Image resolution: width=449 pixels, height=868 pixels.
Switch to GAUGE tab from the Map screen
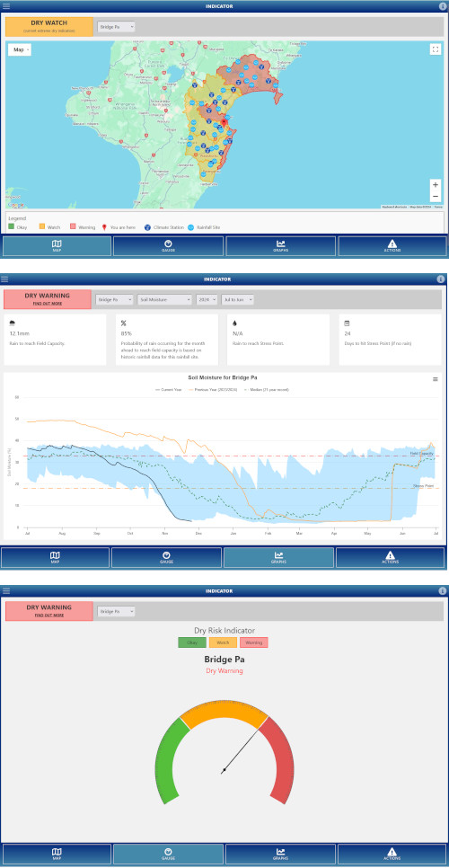tap(169, 246)
